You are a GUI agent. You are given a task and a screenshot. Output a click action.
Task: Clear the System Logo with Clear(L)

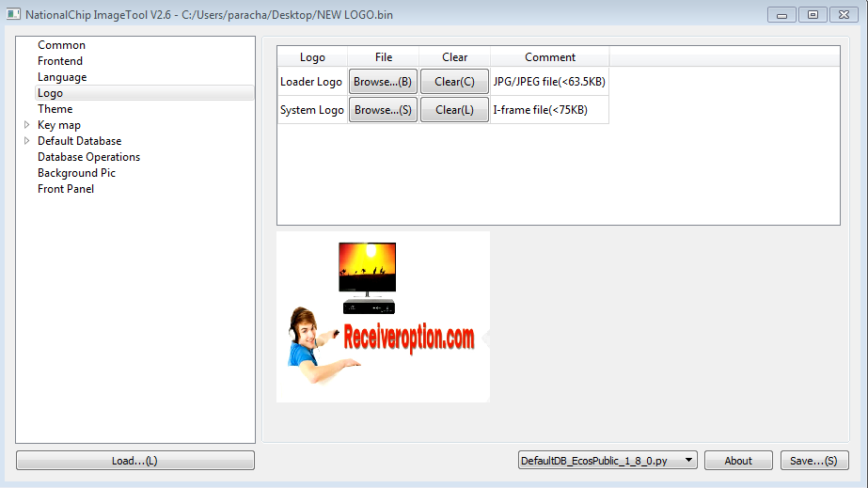[454, 110]
